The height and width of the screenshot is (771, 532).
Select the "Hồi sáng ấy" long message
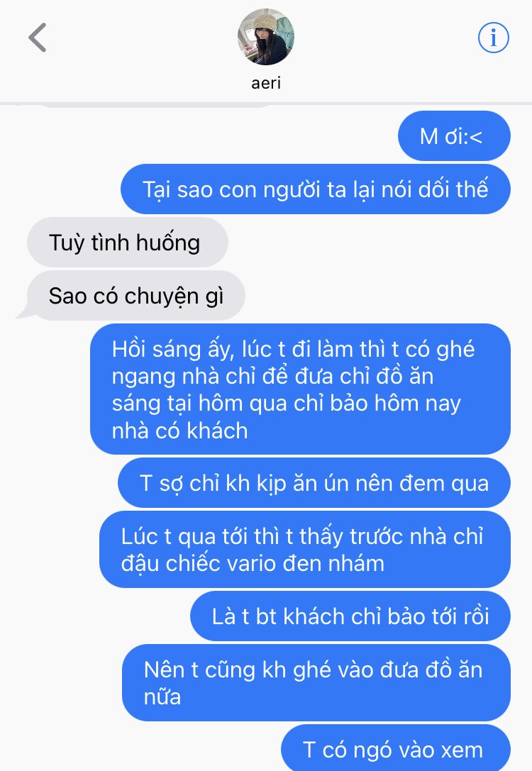300,389
